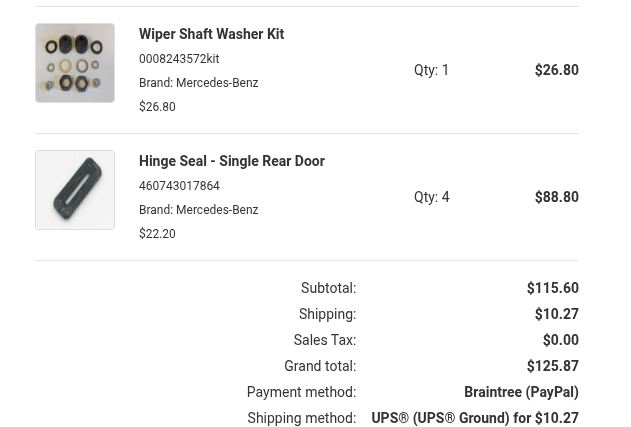Click the Hinge Seal - Single Rear Door title
The height and width of the screenshot is (427, 631).
click(x=231, y=161)
